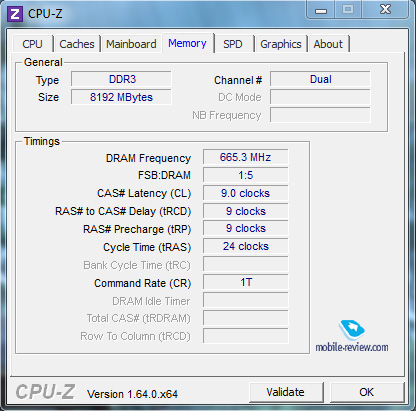Switch to the CPU tab
The height and width of the screenshot is (411, 416).
(33, 44)
